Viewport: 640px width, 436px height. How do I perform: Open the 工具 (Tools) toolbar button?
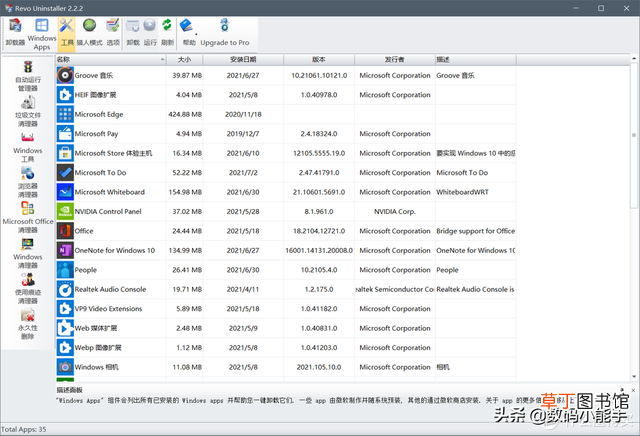point(67,33)
